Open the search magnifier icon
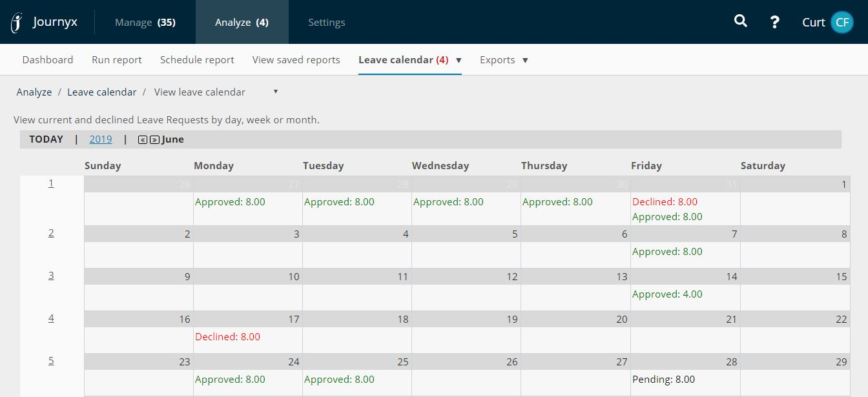Viewport: 868px width, 397px height. [x=741, y=21]
